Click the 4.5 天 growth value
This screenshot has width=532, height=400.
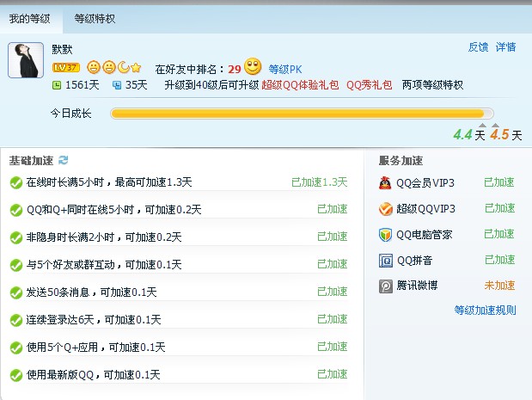coord(506,135)
